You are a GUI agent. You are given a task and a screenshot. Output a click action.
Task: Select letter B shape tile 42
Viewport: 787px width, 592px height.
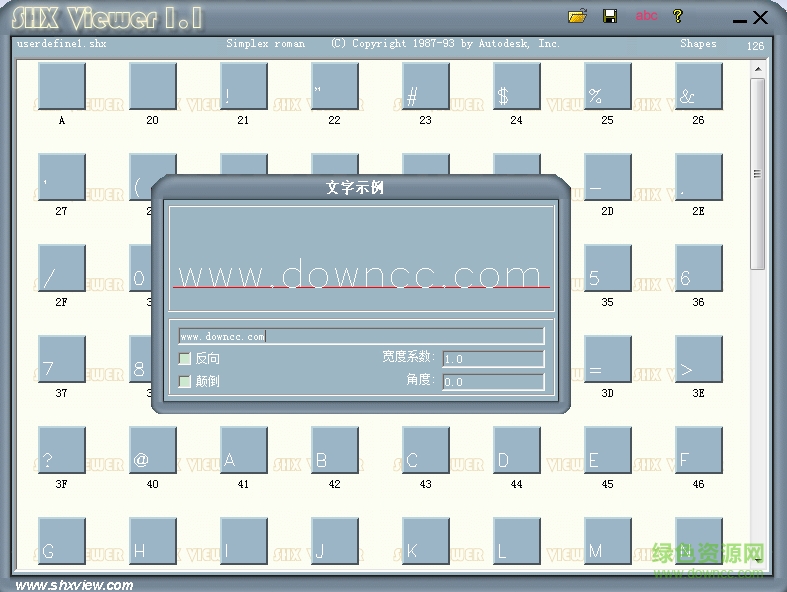[x=335, y=450]
